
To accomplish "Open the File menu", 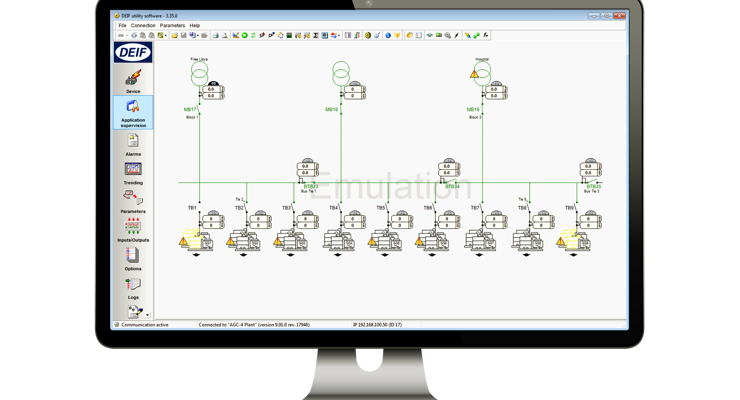I will pos(122,25).
